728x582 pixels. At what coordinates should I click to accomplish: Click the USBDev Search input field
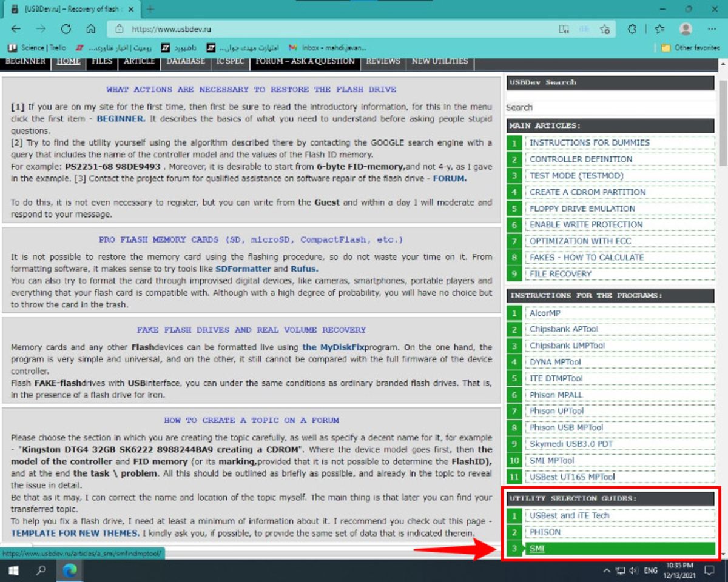tap(607, 107)
